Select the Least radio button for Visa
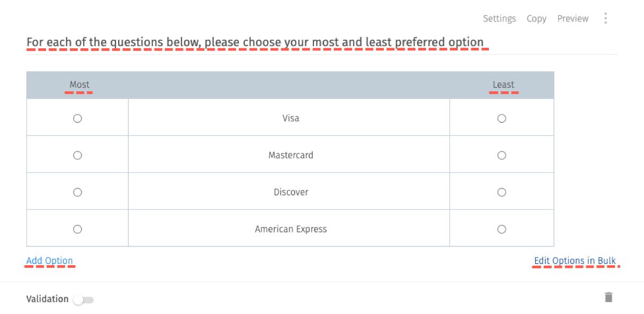Image resolution: width=644 pixels, height=314 pixels. click(501, 118)
